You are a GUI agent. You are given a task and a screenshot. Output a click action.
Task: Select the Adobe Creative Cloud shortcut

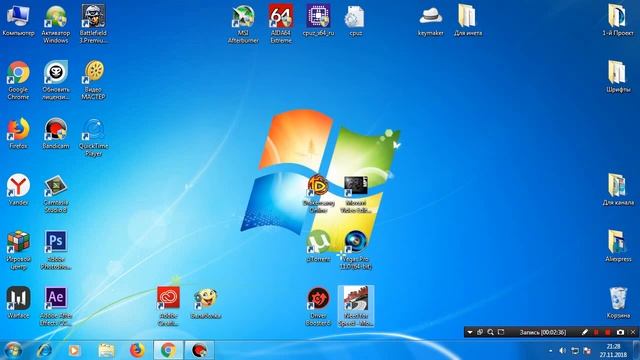tap(168, 307)
